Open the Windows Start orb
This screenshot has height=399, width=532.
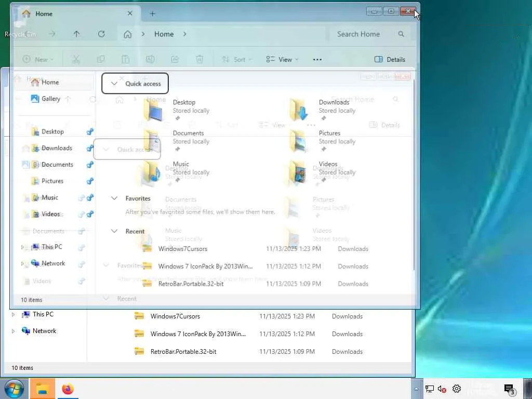[14, 389]
